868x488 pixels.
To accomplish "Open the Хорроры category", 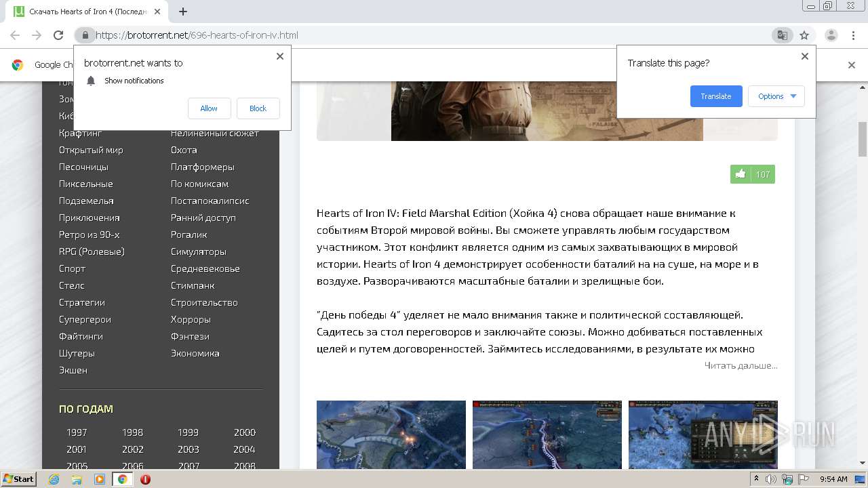I will (x=191, y=319).
